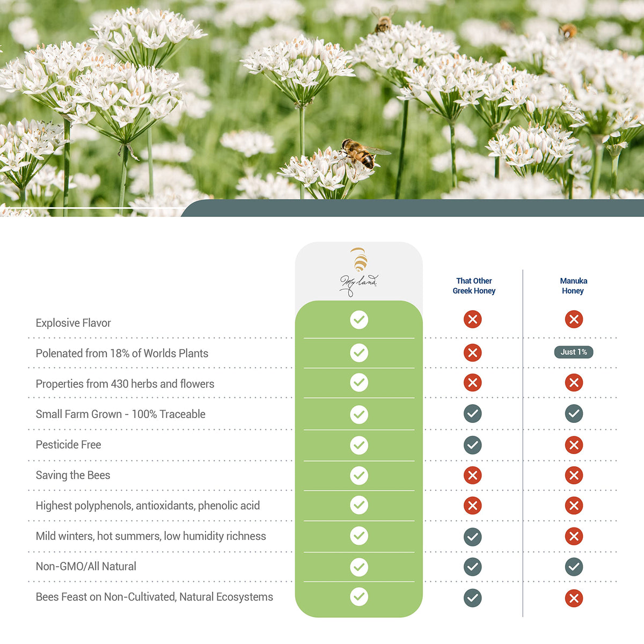
Task: Click Manuka Honey X for Mild winters row
Action: click(x=574, y=536)
